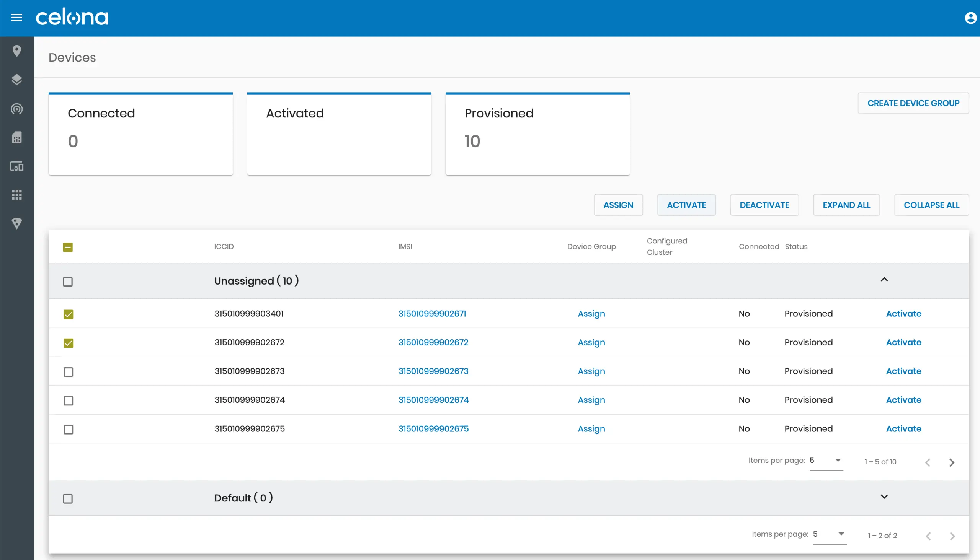Check the Unassigned group checkbox

click(x=68, y=282)
